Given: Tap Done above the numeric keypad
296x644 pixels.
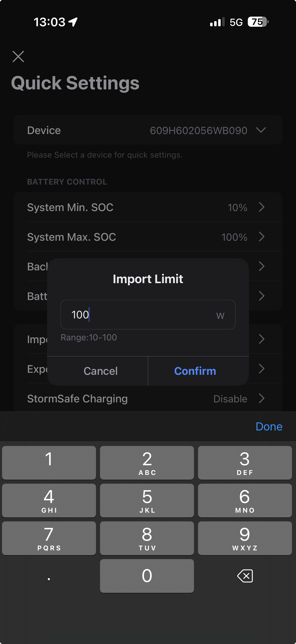Looking at the screenshot, I should 269,426.
